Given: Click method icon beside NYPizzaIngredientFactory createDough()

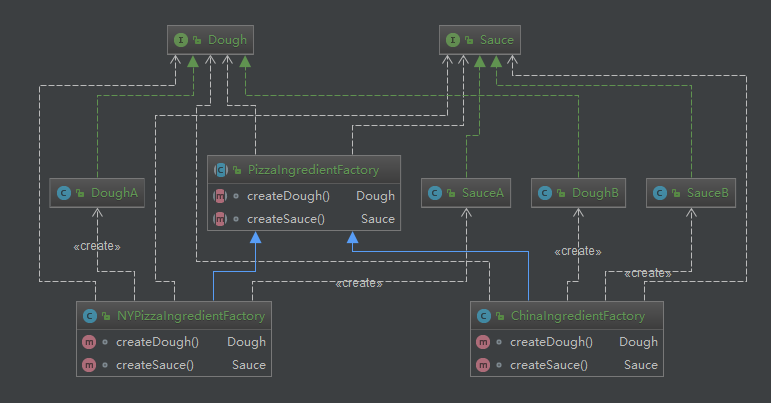Looking at the screenshot, I should (89, 342).
